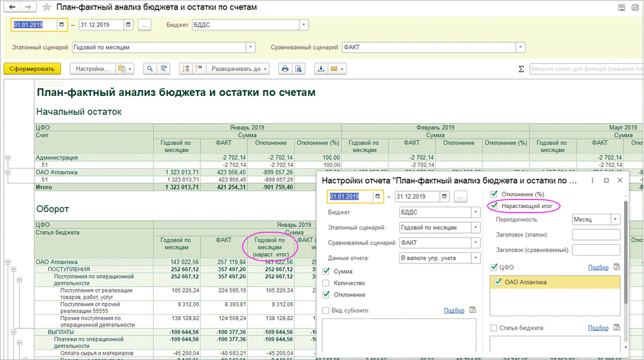Click the Подбор link next to Вид субконто
The width and height of the screenshot is (644, 360).
click(x=454, y=310)
